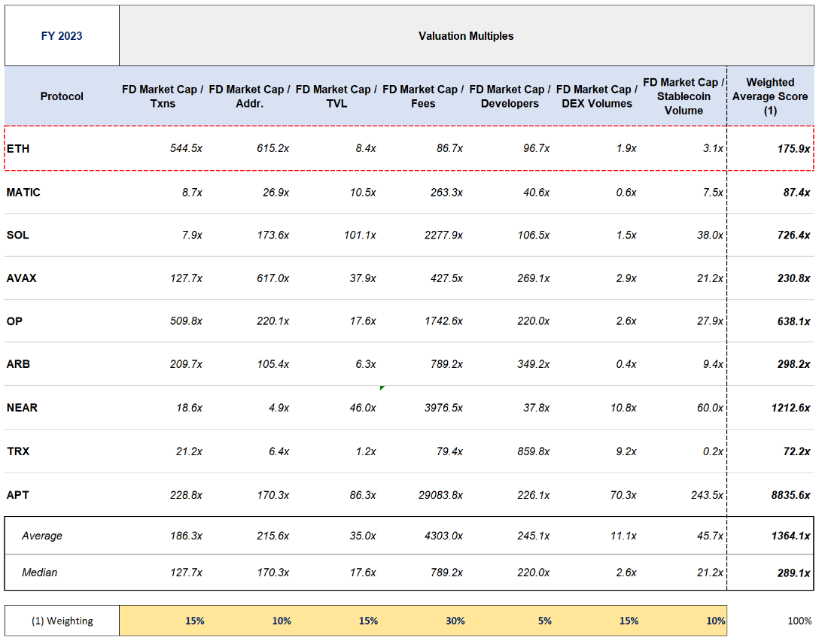The height and width of the screenshot is (644, 822).
Task: Select the APT protocol row label
Action: [x=18, y=494]
